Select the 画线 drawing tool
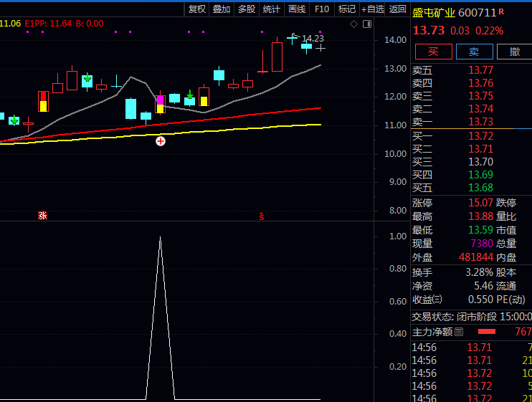The width and height of the screenshot is (532, 402). (x=297, y=9)
